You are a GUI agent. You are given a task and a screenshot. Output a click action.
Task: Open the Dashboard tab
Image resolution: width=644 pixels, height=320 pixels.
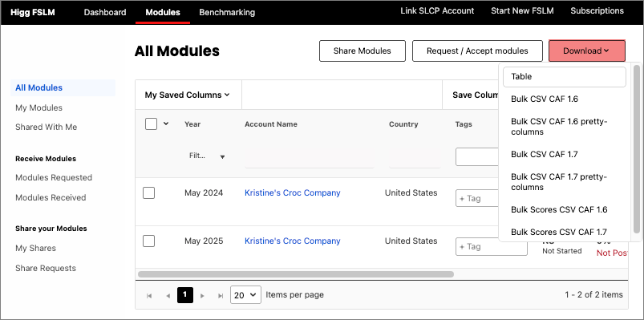(105, 12)
